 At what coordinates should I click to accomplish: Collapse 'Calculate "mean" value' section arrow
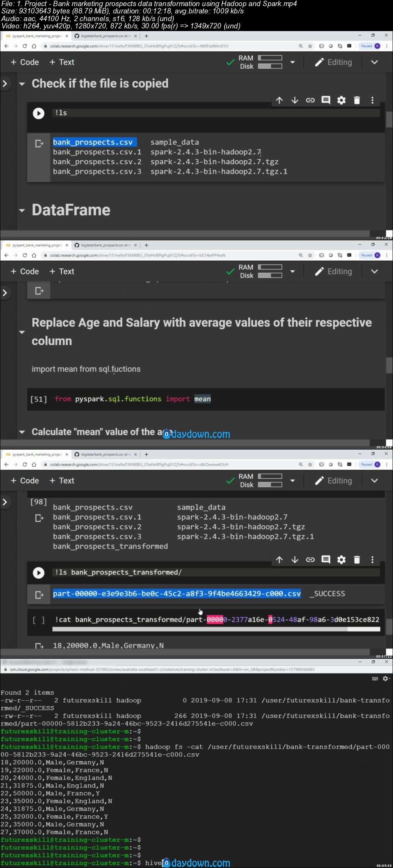click(22, 432)
